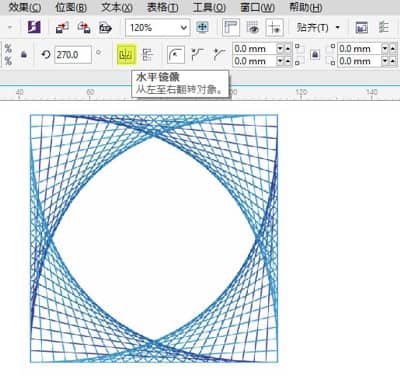Open the 位图(B) menu
Screen dimensions: 400x376
tap(71, 7)
